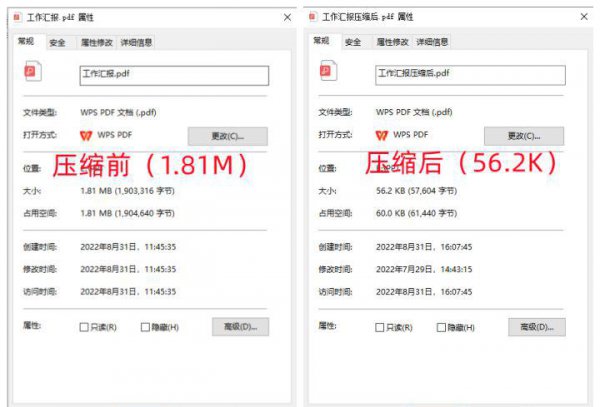Close the 工作汇报压缩后.pdf 属性 window
The width and height of the screenshot is (600, 407).
click(x=584, y=16)
